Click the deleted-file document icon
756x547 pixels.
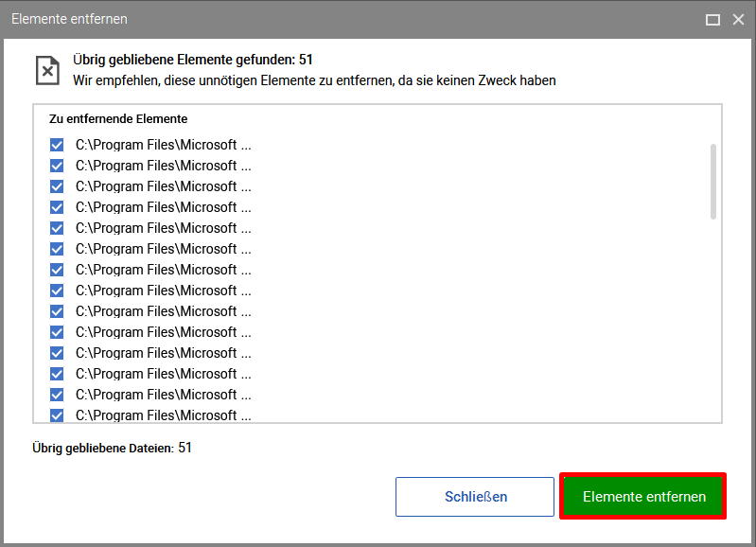pyautogui.click(x=47, y=70)
